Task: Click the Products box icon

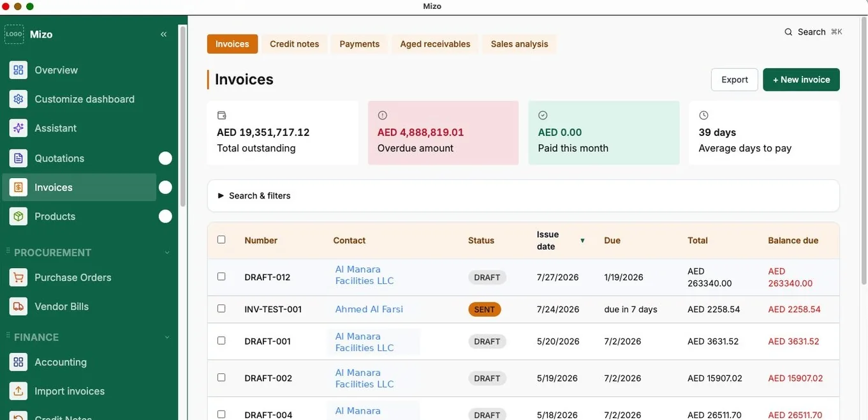Action: point(18,216)
